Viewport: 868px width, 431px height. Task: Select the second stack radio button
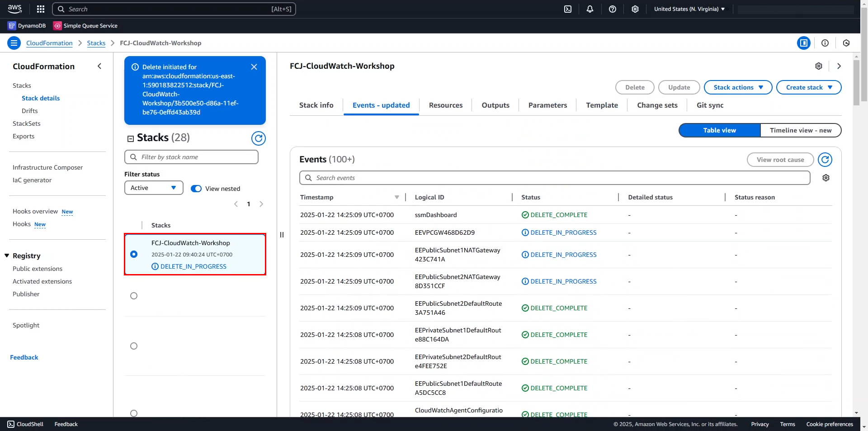[x=134, y=296]
